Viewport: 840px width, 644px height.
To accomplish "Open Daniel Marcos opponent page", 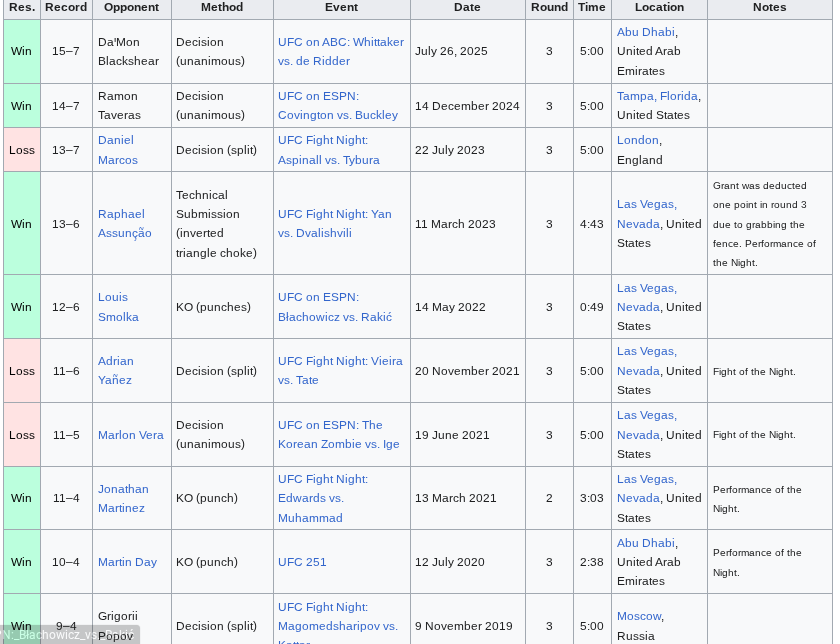I will tap(117, 150).
